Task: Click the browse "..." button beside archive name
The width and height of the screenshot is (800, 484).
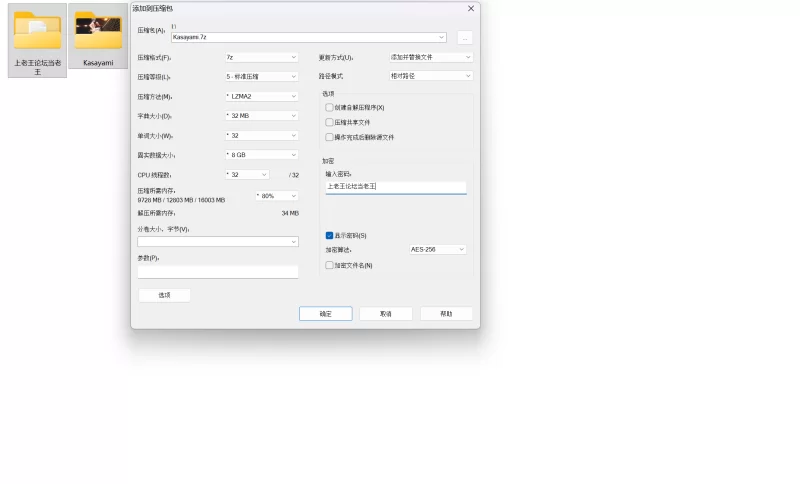Action: click(x=465, y=38)
